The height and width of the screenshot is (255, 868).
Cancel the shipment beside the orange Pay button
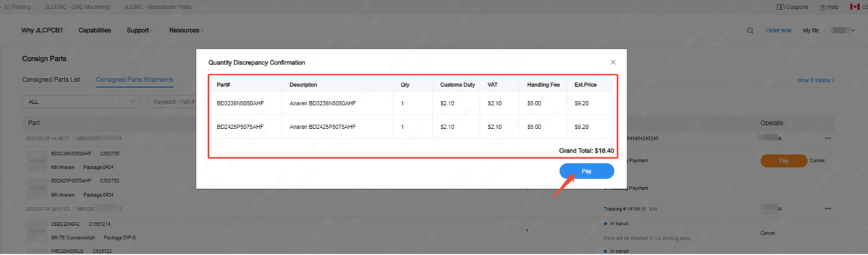pyautogui.click(x=817, y=161)
